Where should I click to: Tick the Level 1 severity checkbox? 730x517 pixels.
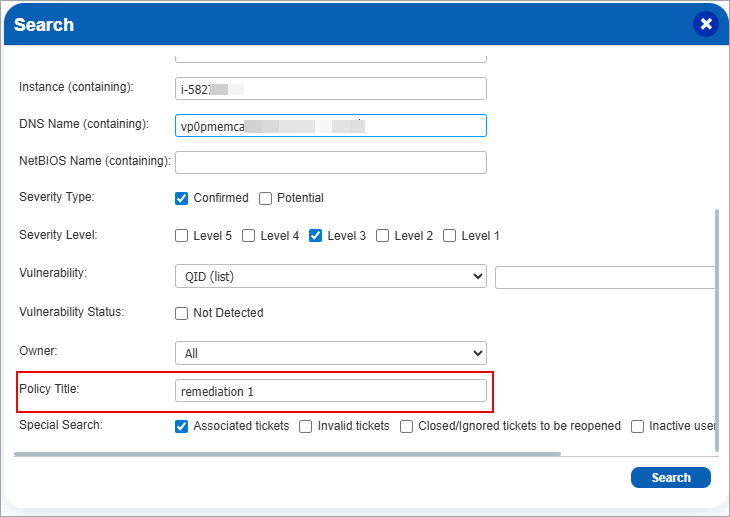[x=450, y=236]
